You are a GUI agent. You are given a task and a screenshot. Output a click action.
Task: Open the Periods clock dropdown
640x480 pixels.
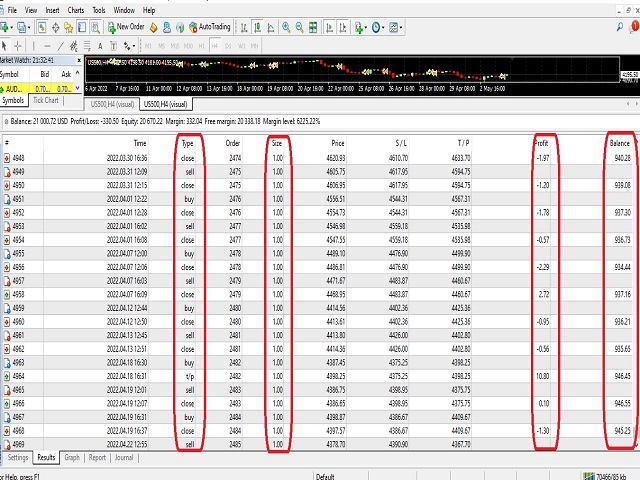click(x=378, y=27)
